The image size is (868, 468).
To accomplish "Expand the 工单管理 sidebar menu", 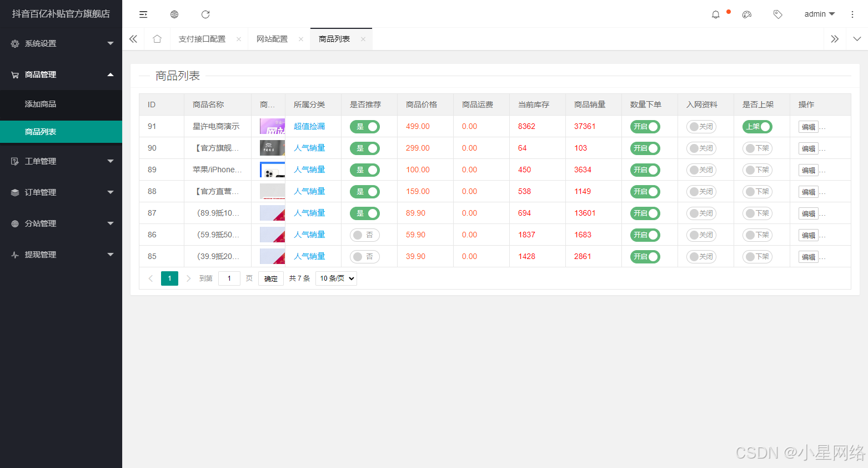I will 61,161.
